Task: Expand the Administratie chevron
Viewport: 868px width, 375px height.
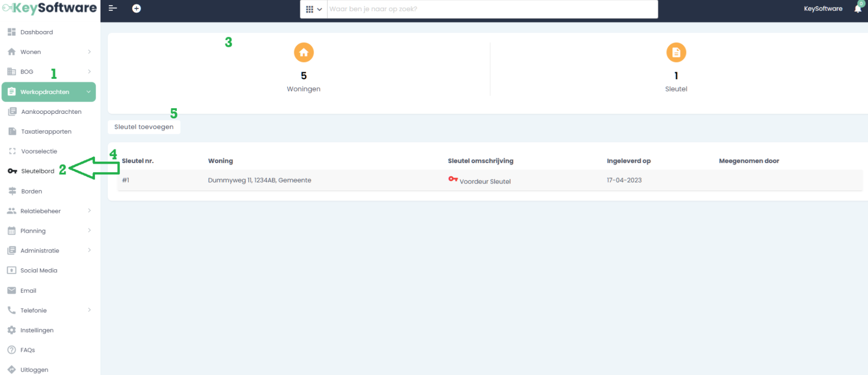Action: pyautogui.click(x=89, y=251)
